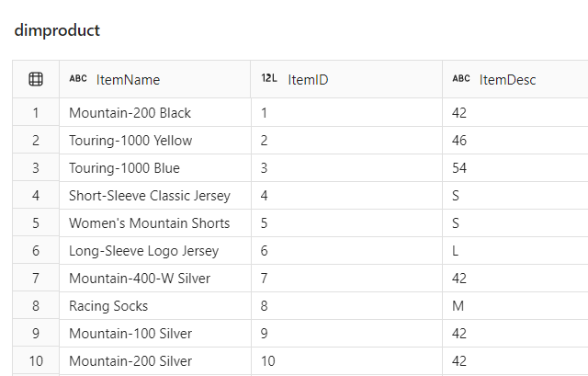Click the Short-Sleeve Classic Jersey cell
The height and width of the screenshot is (376, 588).
[x=155, y=196]
